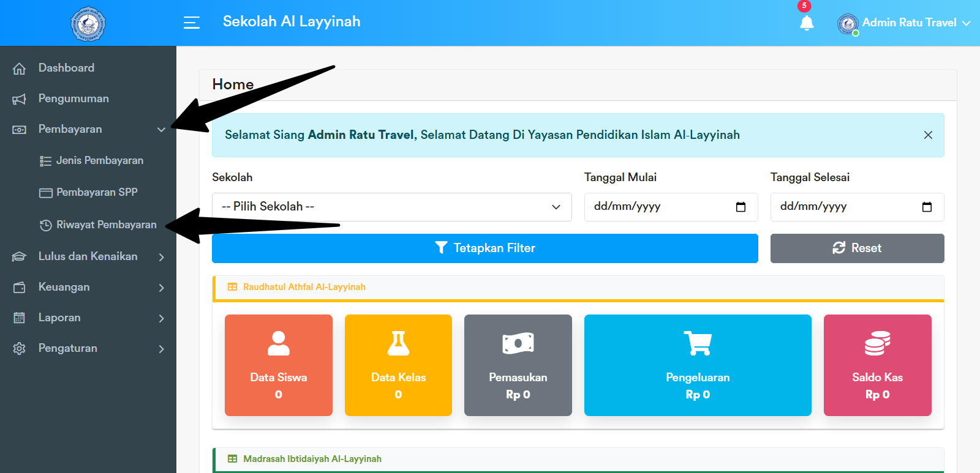Screen dimensions: 980x473
Task: Open the Tanggal Mulai calendar picker icon
Action: pyautogui.click(x=741, y=207)
